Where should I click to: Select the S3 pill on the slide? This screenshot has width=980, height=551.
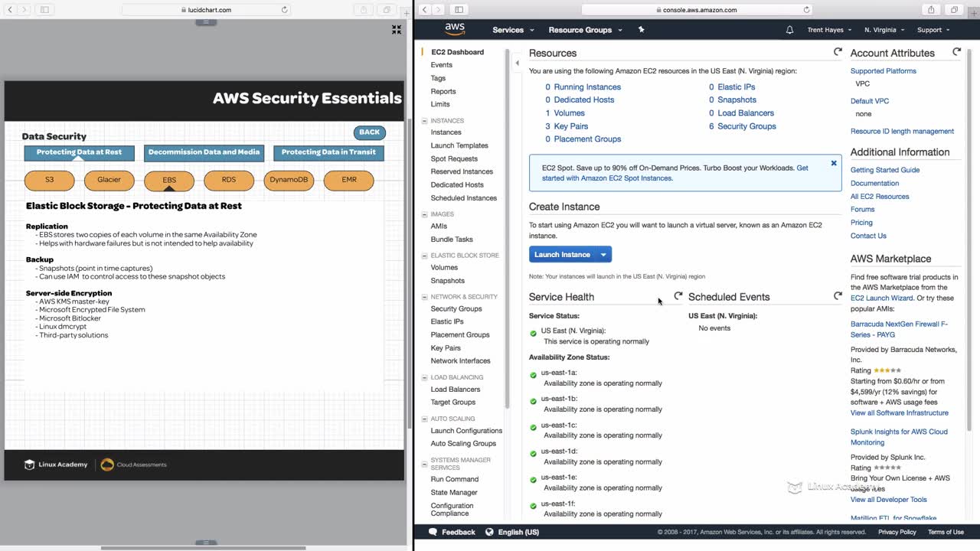(50, 180)
